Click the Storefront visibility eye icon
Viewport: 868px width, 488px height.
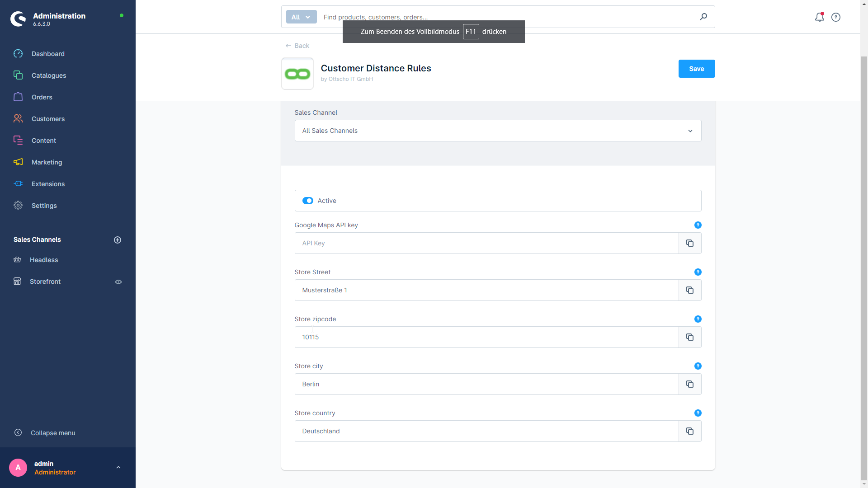(x=118, y=281)
